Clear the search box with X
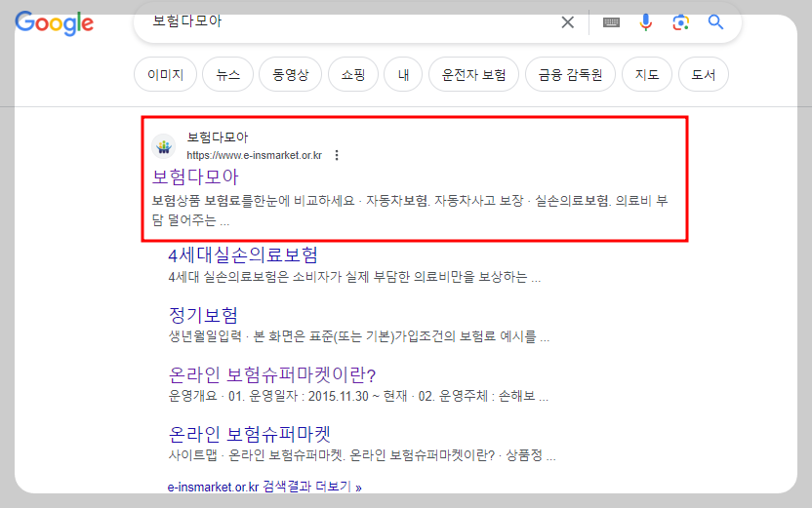 point(568,22)
